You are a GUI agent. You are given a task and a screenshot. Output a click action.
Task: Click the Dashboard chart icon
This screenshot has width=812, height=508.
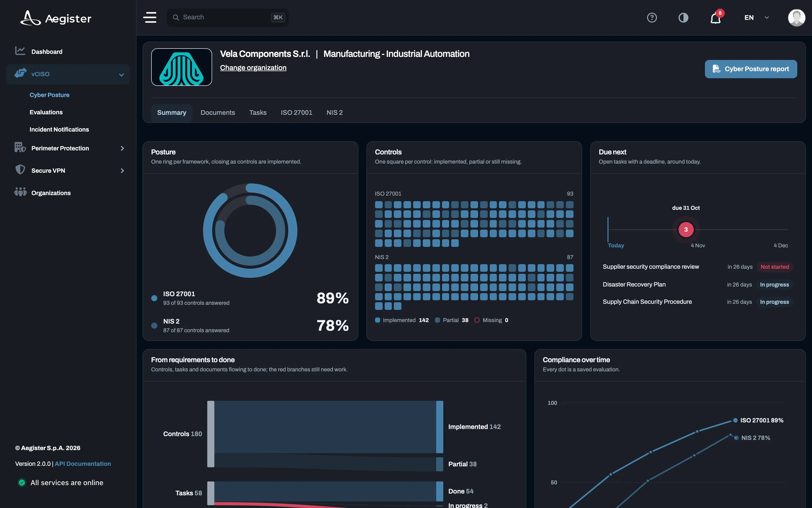20,51
